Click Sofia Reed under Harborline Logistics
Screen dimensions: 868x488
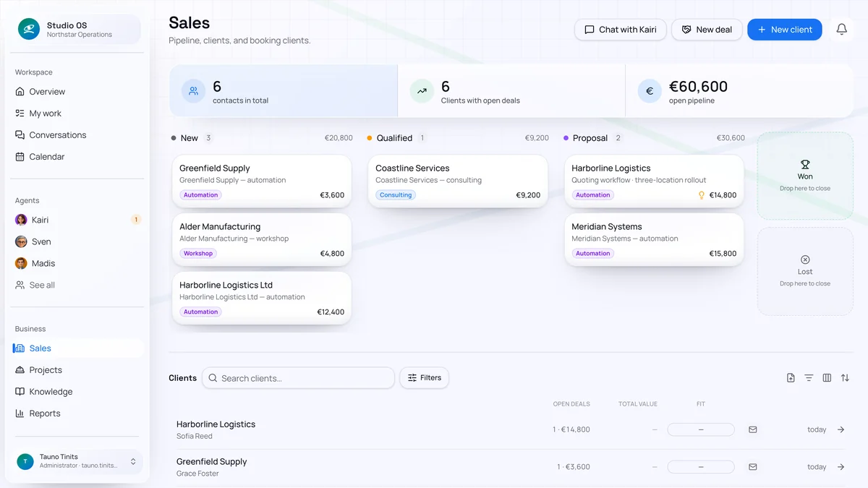coord(195,437)
